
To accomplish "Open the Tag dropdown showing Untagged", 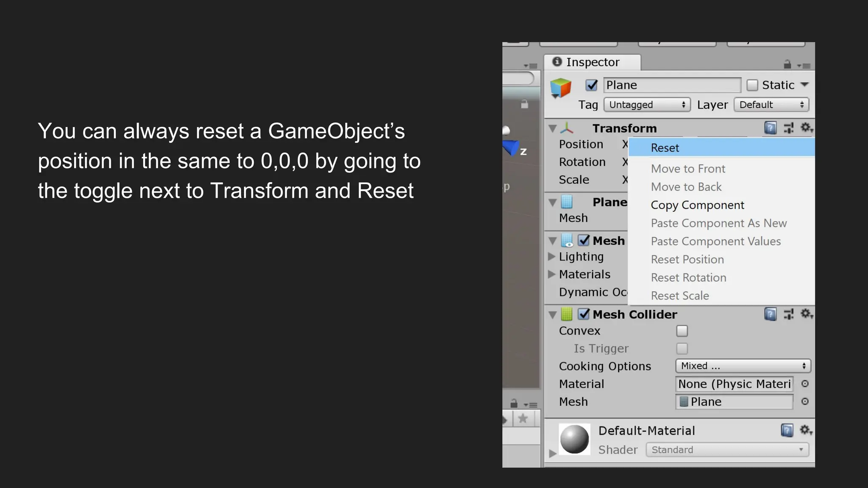I will pyautogui.click(x=647, y=105).
